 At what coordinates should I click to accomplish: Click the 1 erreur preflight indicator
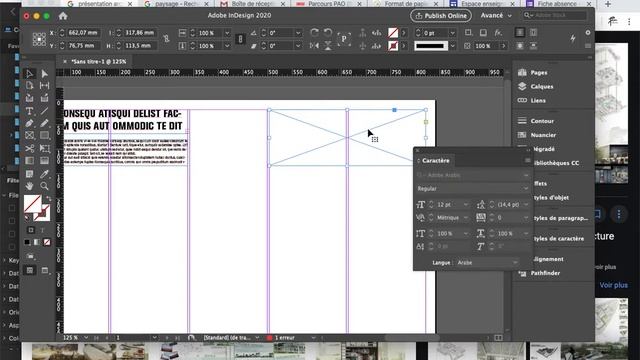pos(285,338)
